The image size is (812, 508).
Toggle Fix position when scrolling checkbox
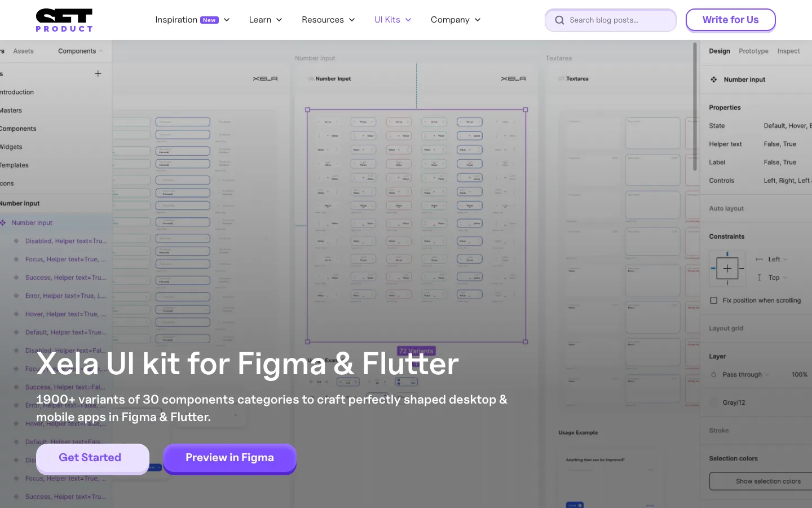[714, 300]
